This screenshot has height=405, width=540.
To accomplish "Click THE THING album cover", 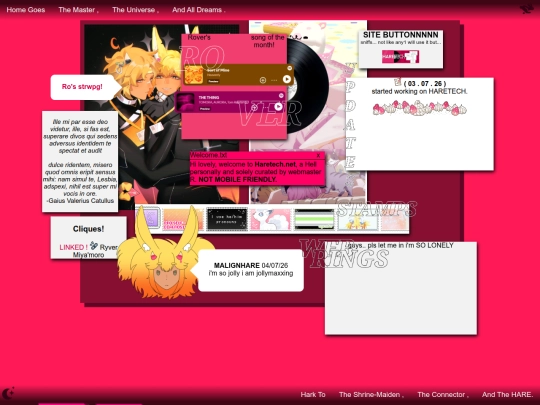I will tap(185, 102).
